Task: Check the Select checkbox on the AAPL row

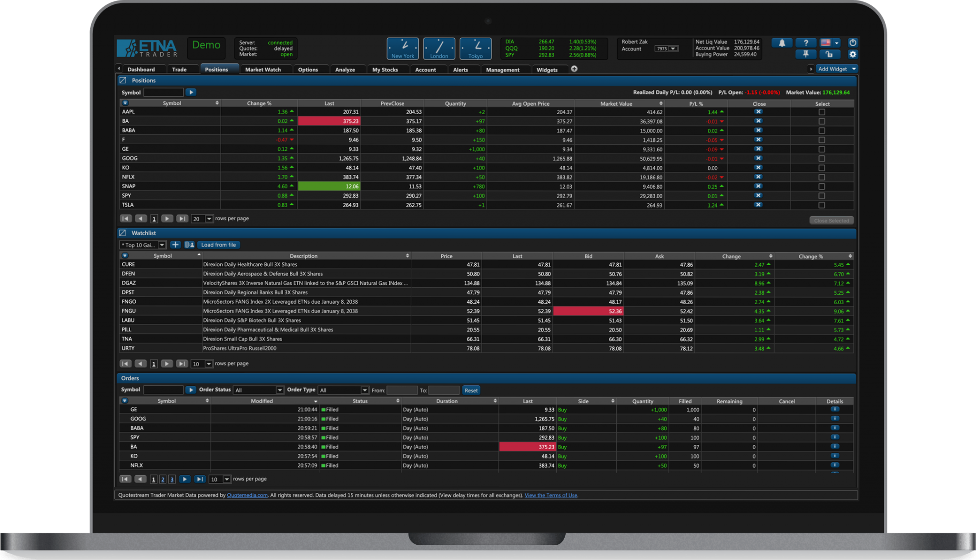Action: coord(822,111)
